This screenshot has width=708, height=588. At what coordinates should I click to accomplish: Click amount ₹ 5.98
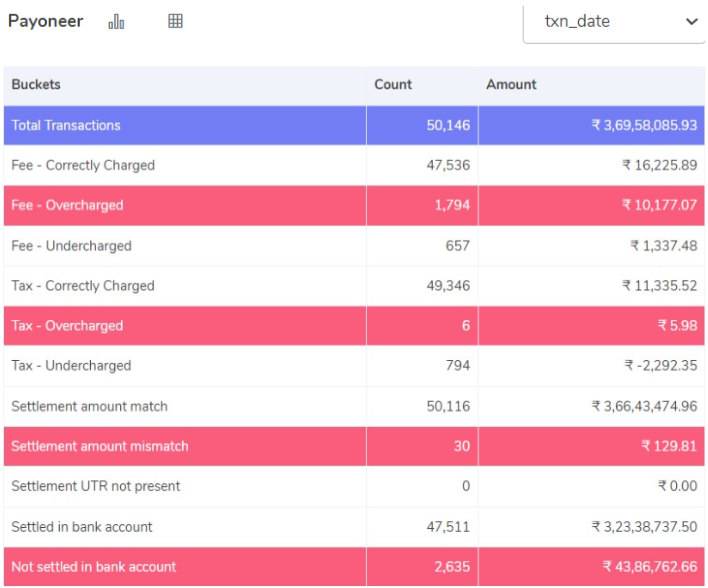677,326
